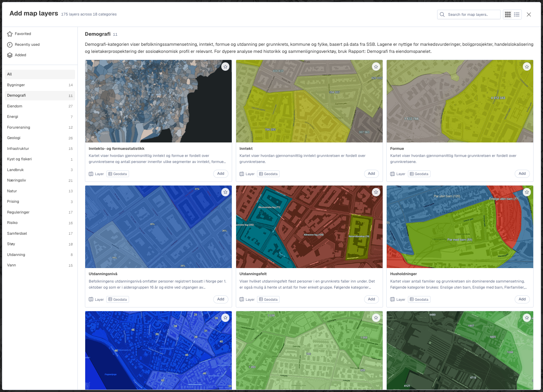This screenshot has height=392, width=543.
Task: Click the Geodata tag on Husholdninger card
Action: click(x=419, y=299)
